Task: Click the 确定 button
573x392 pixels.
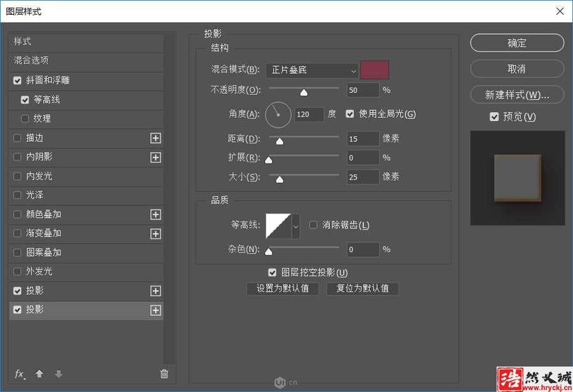Action: 517,43
